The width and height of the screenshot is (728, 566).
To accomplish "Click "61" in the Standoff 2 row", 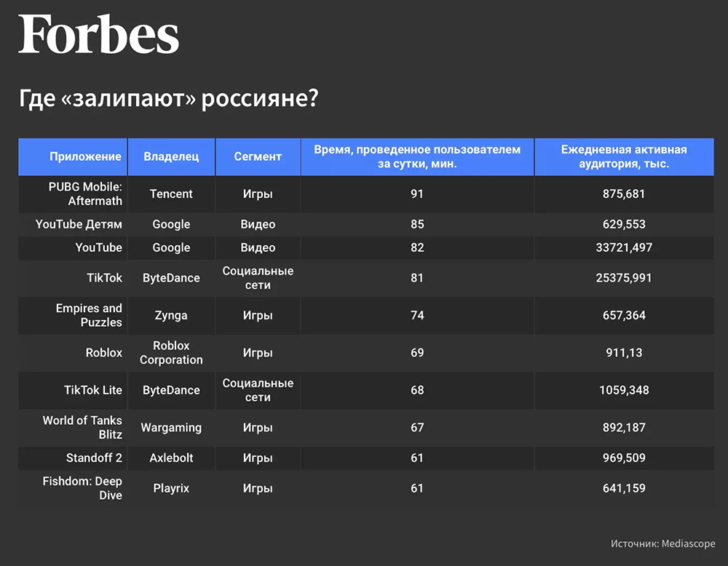I will [417, 458].
